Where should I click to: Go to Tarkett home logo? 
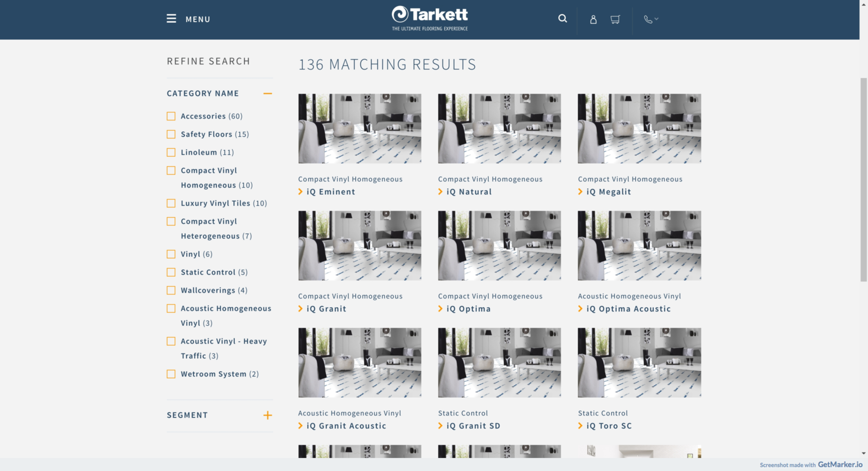430,18
